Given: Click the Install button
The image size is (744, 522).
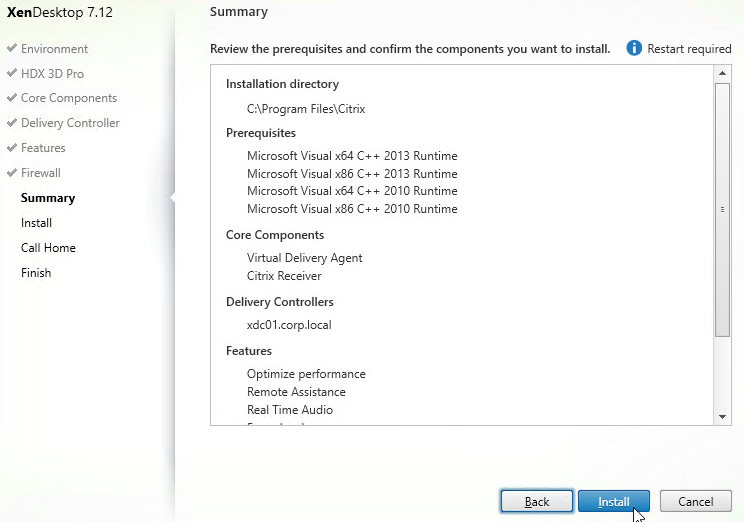Looking at the screenshot, I should tap(614, 501).
